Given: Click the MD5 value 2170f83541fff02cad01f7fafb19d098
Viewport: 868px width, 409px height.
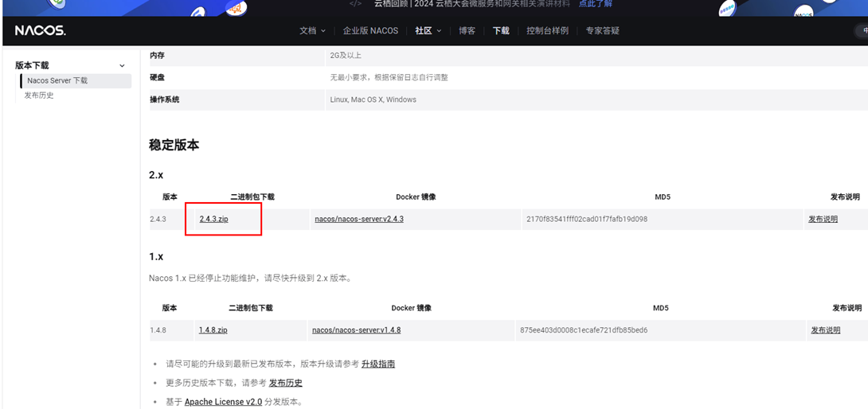Looking at the screenshot, I should click(x=587, y=219).
